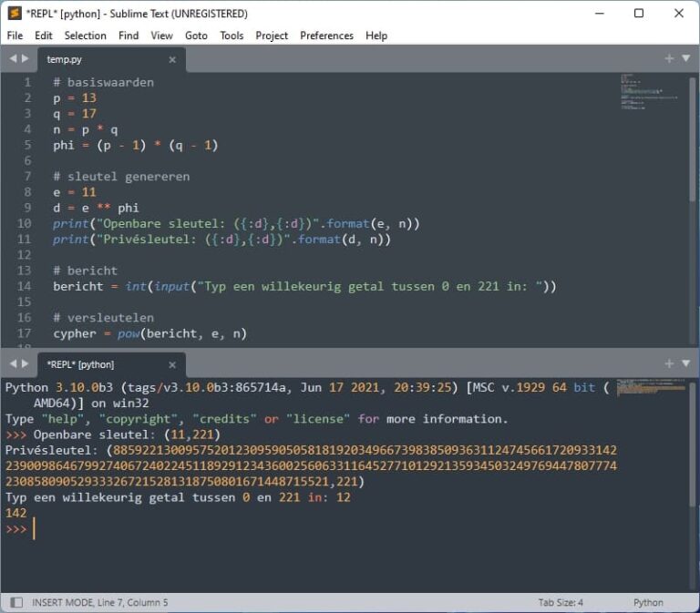
Task: Close the *REPL* [python] tab
Action: [172, 364]
